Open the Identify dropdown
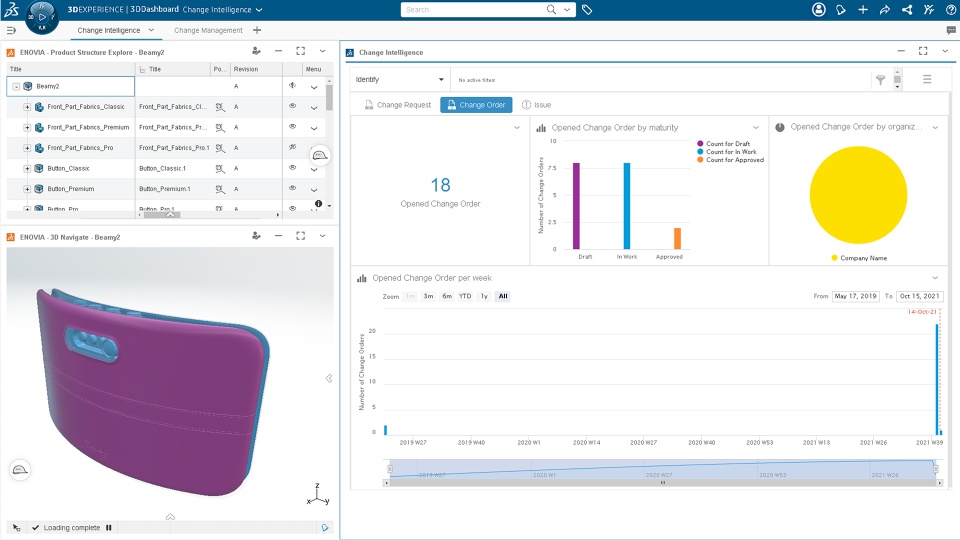Screen dimensions: 960x540 400,80
